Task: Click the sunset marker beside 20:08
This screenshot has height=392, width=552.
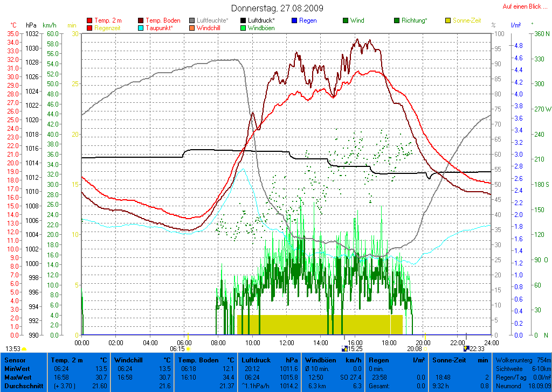Action: coord(425,349)
